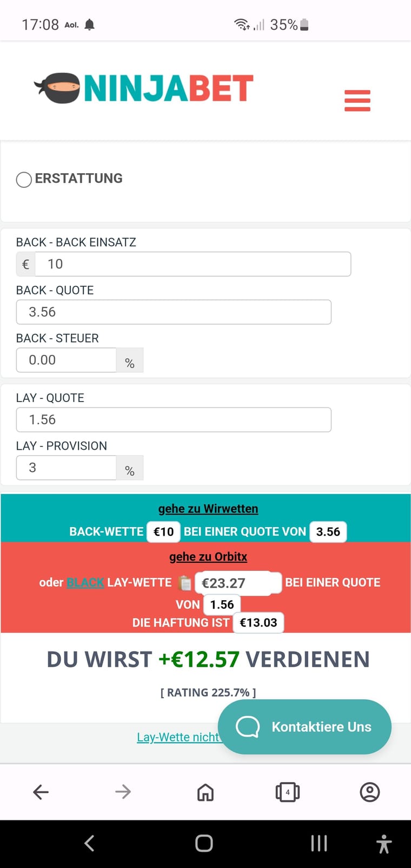411x868 pixels.
Task: Follow the gehe zu Orbitx link
Action: pos(208,557)
